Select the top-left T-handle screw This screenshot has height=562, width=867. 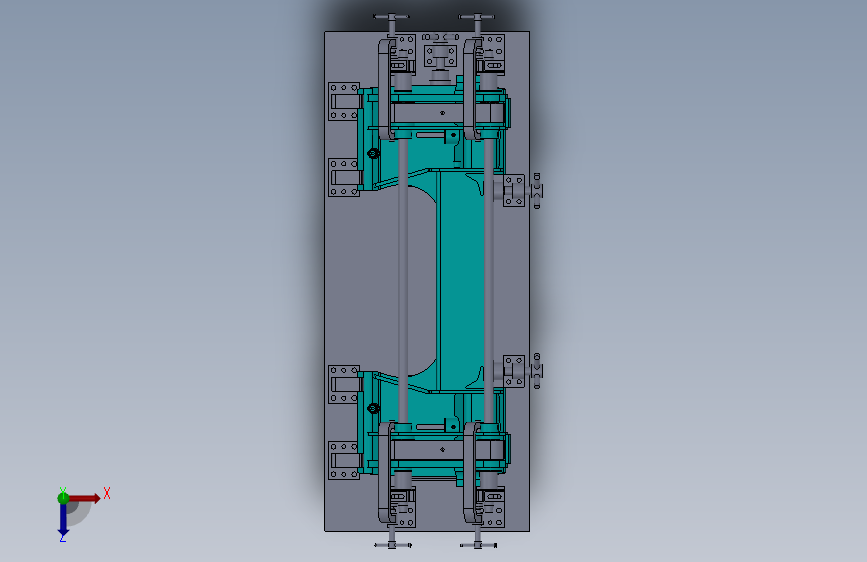[391, 24]
